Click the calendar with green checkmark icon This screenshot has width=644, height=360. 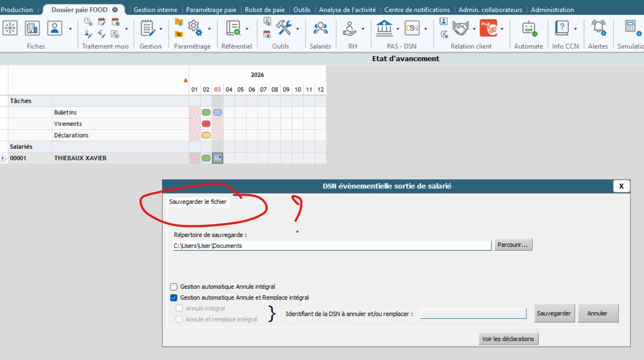coord(116,21)
